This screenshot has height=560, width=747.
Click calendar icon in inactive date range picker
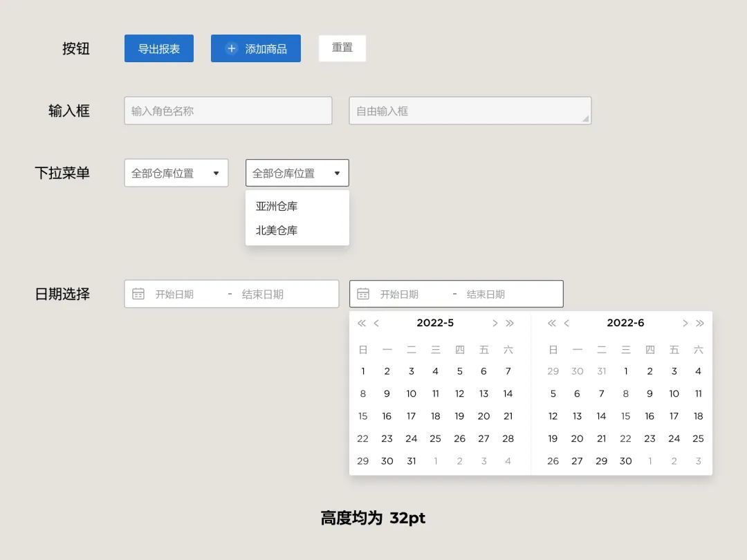click(x=138, y=294)
